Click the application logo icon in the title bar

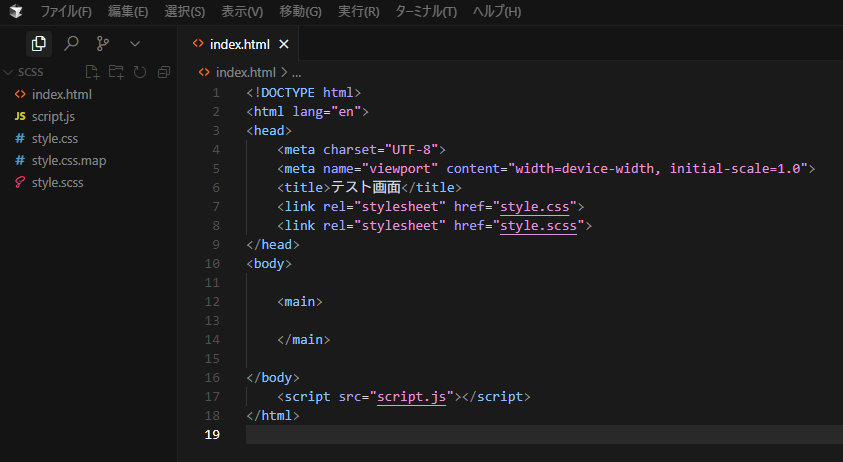point(16,11)
